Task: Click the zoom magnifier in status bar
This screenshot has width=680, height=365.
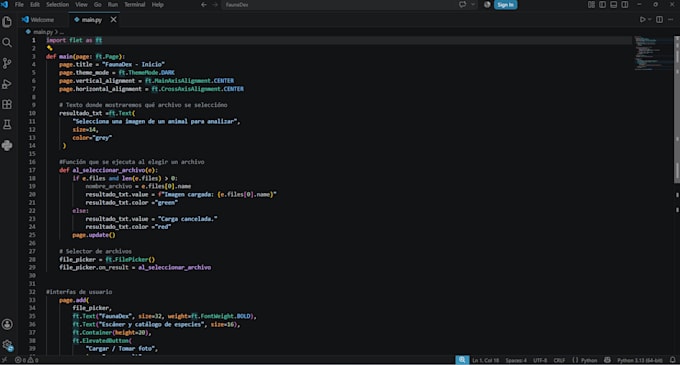Action: tap(462, 360)
